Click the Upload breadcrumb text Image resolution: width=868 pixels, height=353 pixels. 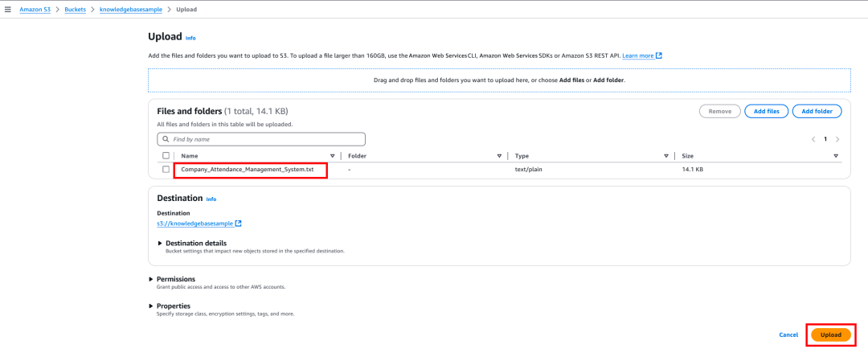pyautogui.click(x=186, y=10)
